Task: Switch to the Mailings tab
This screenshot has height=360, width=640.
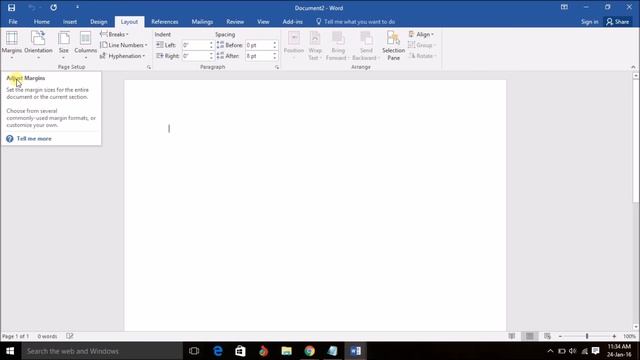Action: coord(202,22)
